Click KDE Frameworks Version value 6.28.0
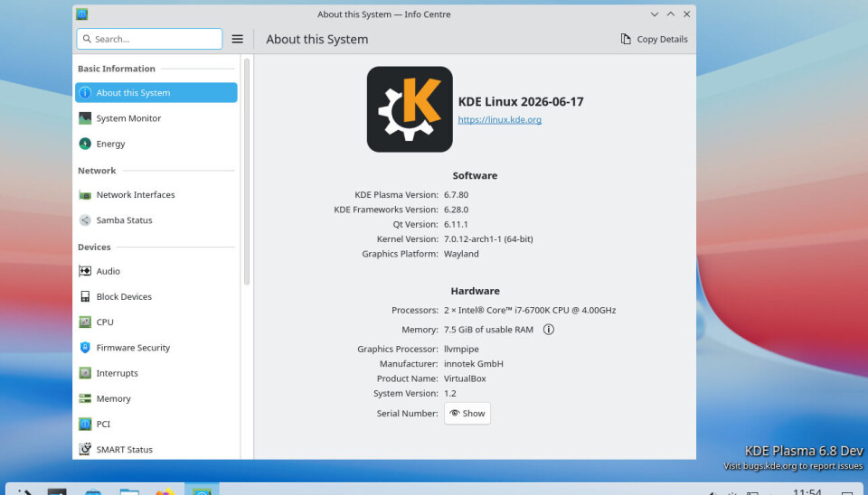 (456, 210)
